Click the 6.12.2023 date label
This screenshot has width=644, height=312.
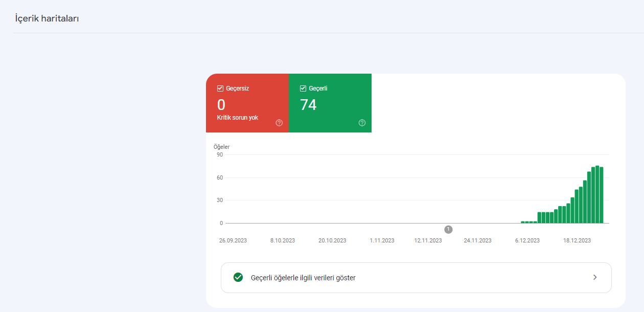527,240
